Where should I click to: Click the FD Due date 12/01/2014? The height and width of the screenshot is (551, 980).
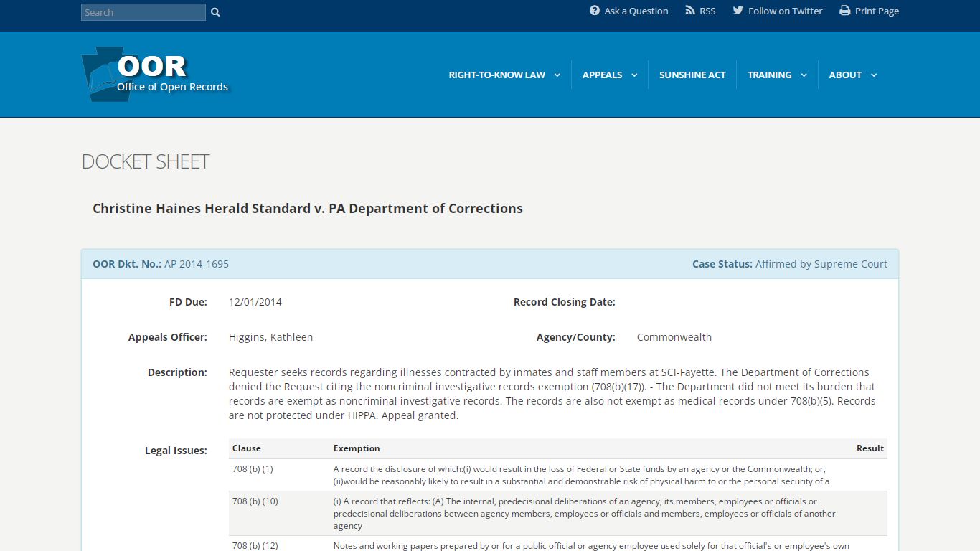255,302
